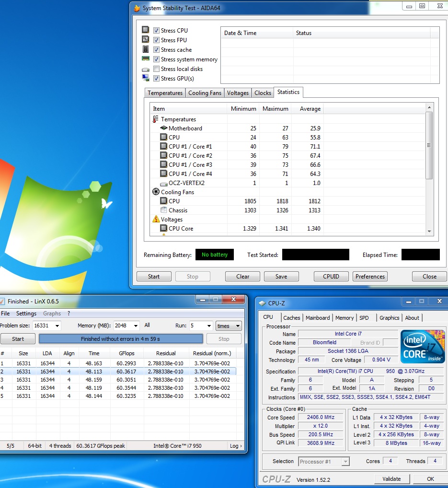Click the statistics list scrollbar thumb

[429, 145]
